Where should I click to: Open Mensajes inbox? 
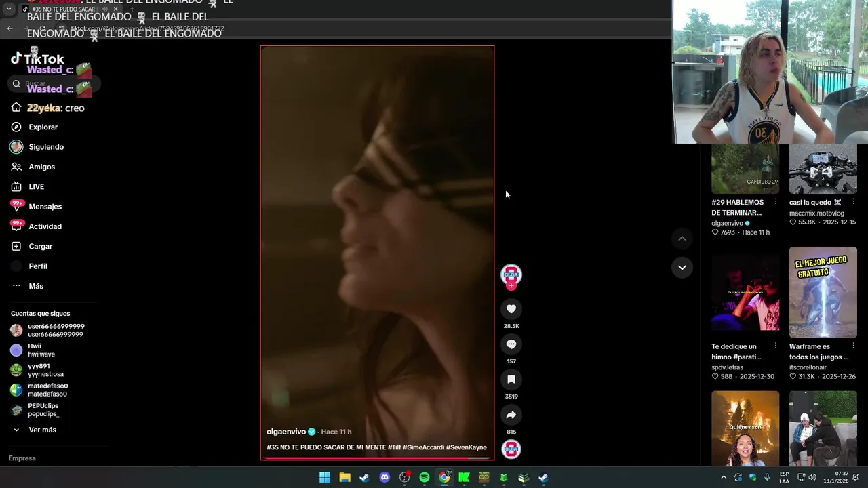pos(45,207)
